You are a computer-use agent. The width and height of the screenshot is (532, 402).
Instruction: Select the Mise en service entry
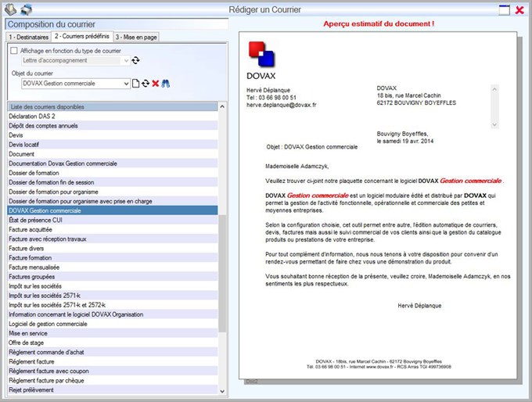tap(113, 333)
